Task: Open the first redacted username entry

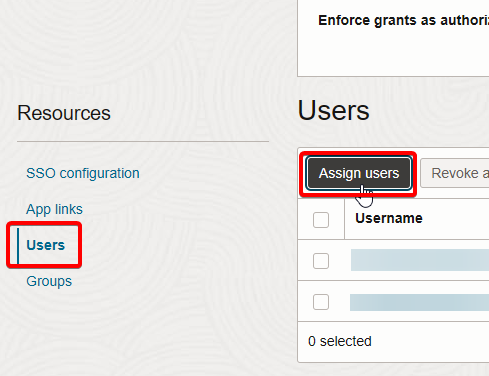Action: tap(420, 260)
